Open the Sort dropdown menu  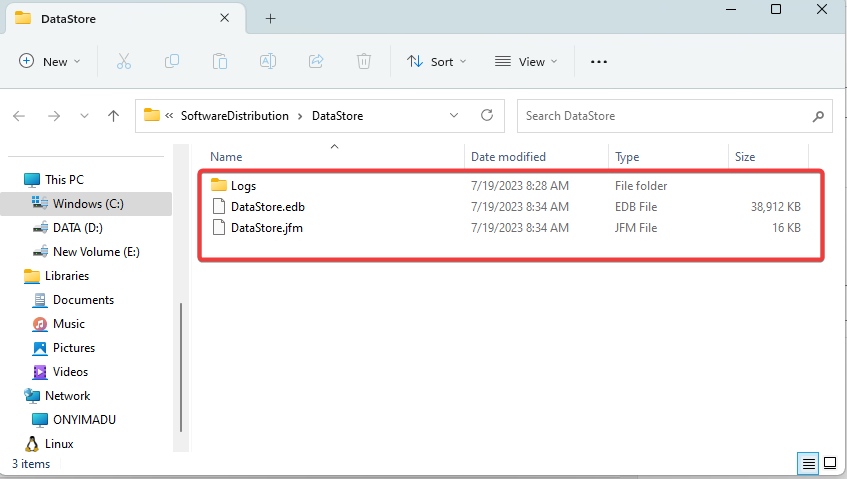[x=436, y=62]
